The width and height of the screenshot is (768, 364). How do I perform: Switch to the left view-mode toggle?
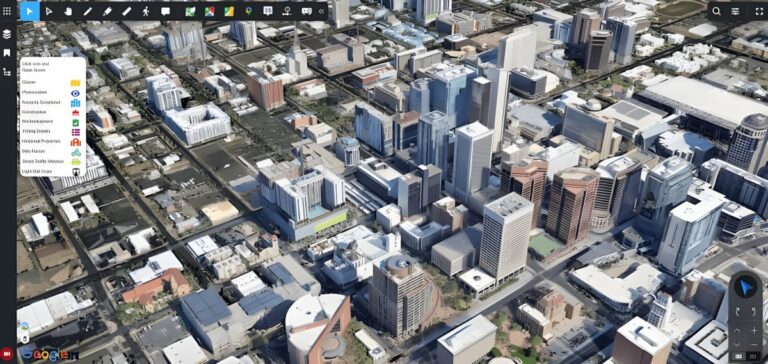pos(739,356)
